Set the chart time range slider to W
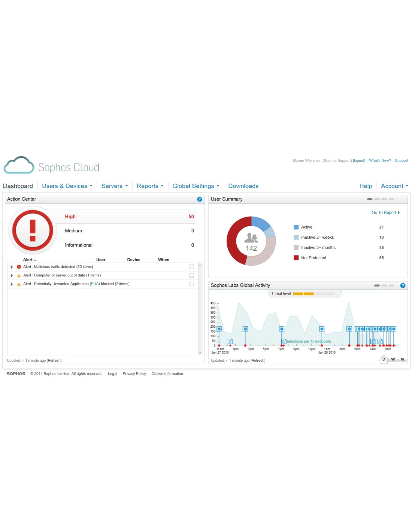 click(393, 359)
